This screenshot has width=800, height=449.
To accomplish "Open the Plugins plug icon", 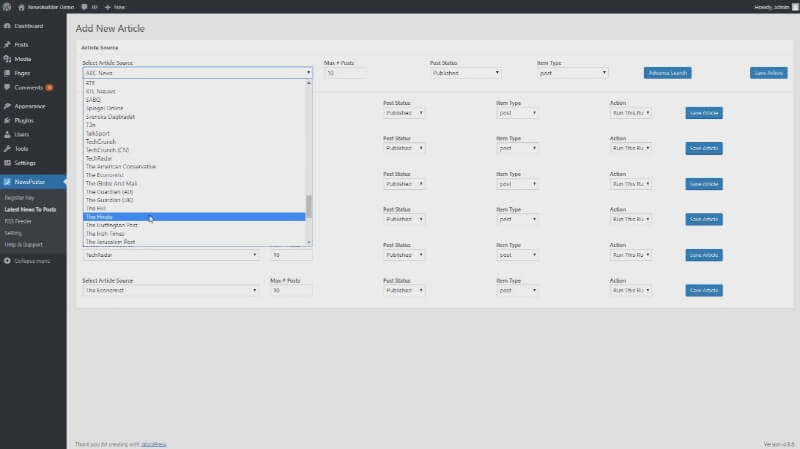I will point(7,120).
